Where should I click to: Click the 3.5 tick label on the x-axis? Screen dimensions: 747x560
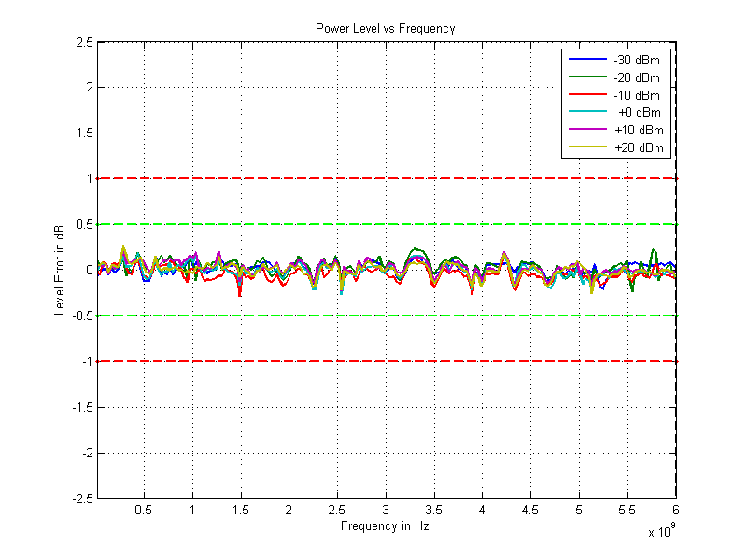point(433,511)
